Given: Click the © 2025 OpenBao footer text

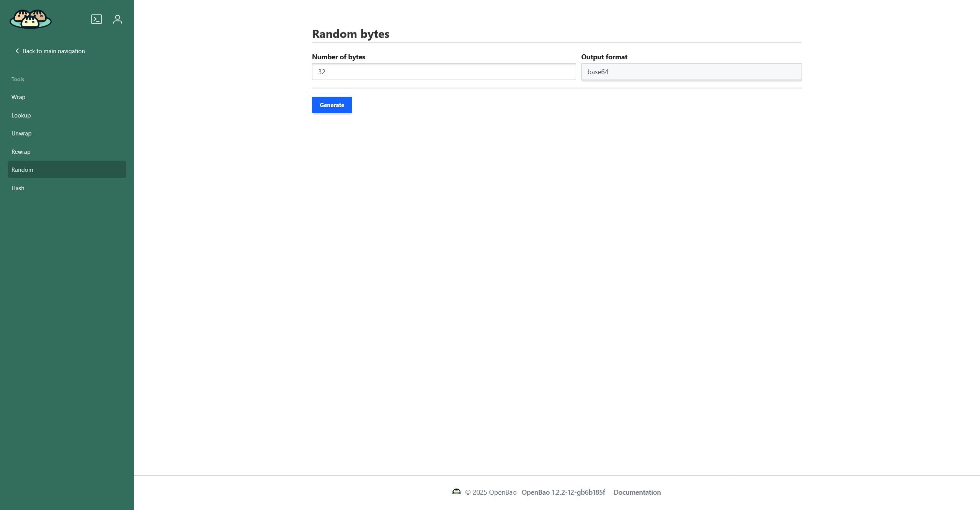Looking at the screenshot, I should [490, 492].
